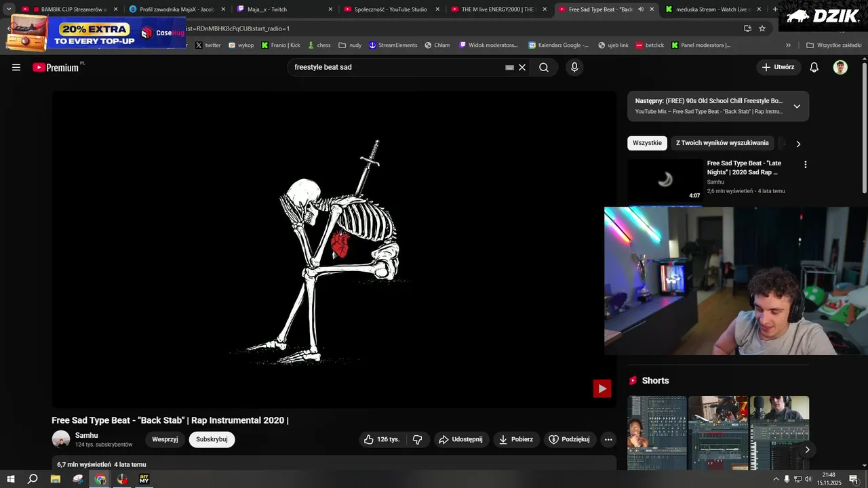Open Chrome tab search dropdown

[9, 9]
